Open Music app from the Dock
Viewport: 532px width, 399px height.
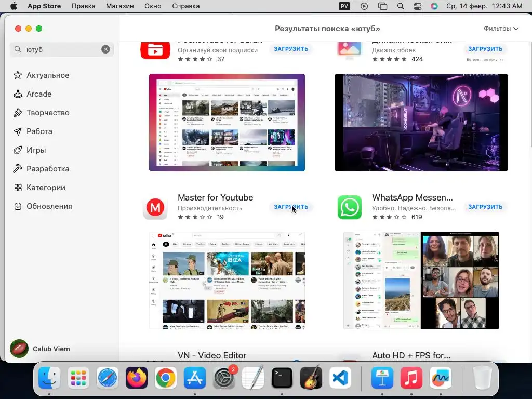pos(411,378)
